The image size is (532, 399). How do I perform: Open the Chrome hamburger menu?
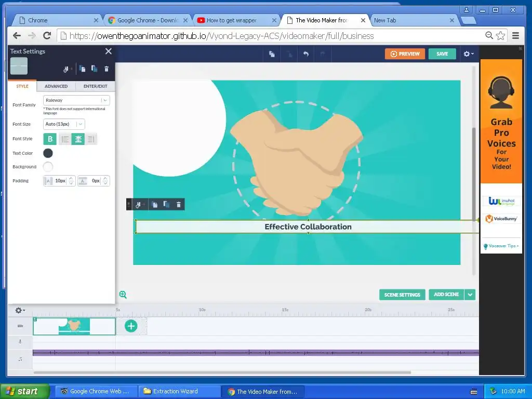tap(515, 36)
